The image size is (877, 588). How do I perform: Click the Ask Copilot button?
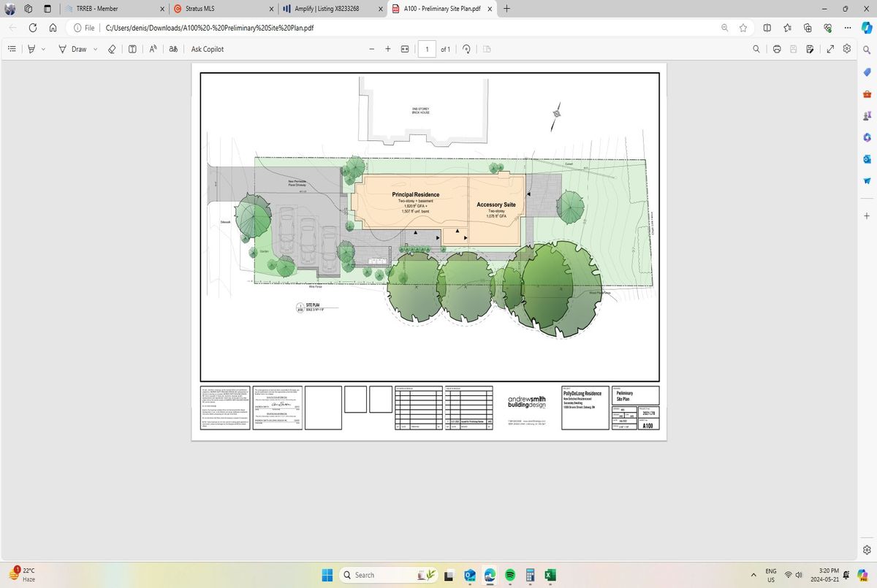coord(208,49)
